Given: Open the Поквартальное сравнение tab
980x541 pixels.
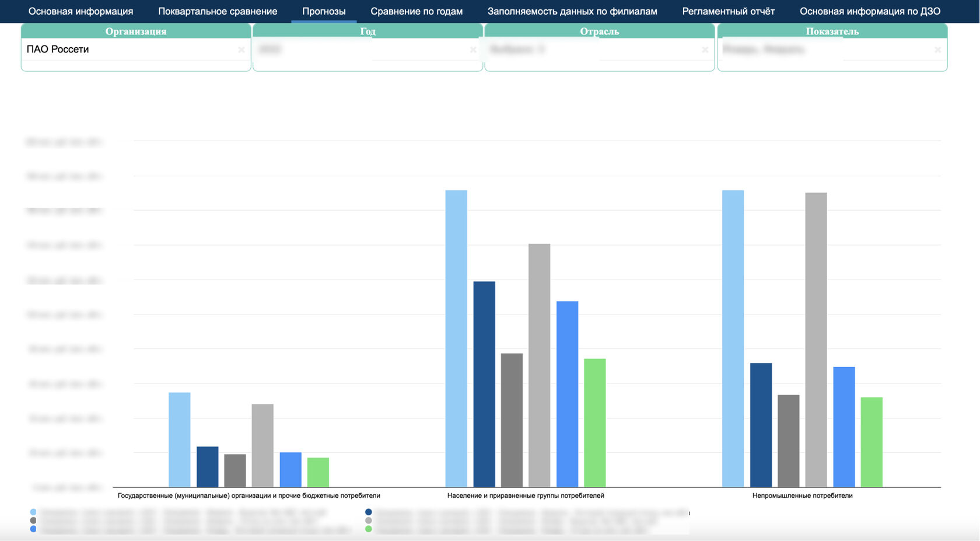Looking at the screenshot, I should [218, 11].
